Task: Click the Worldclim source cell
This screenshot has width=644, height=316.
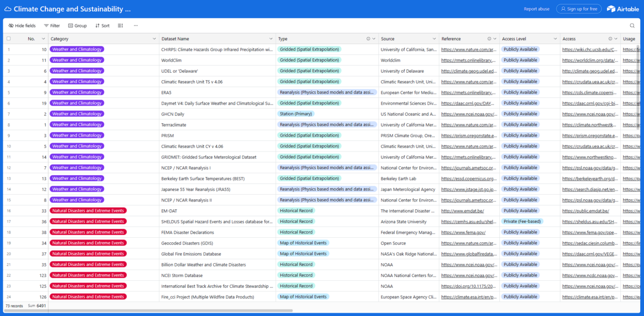Action: pyautogui.click(x=408, y=60)
